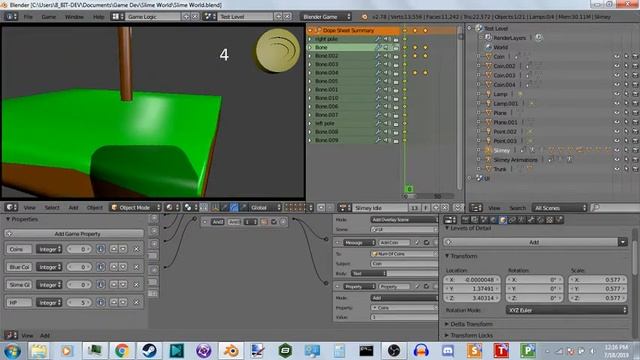The image size is (640, 360).
Task: Open the 3D viewport editor type selector icon
Action: tap(11, 208)
